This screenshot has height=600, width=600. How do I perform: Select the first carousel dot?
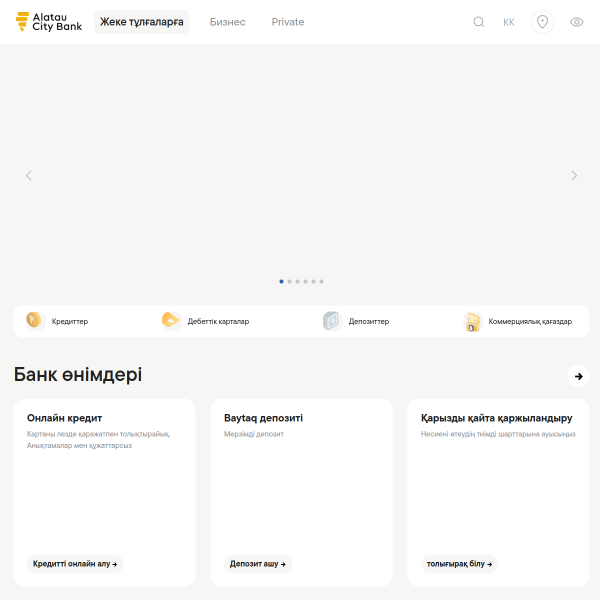coord(281,282)
